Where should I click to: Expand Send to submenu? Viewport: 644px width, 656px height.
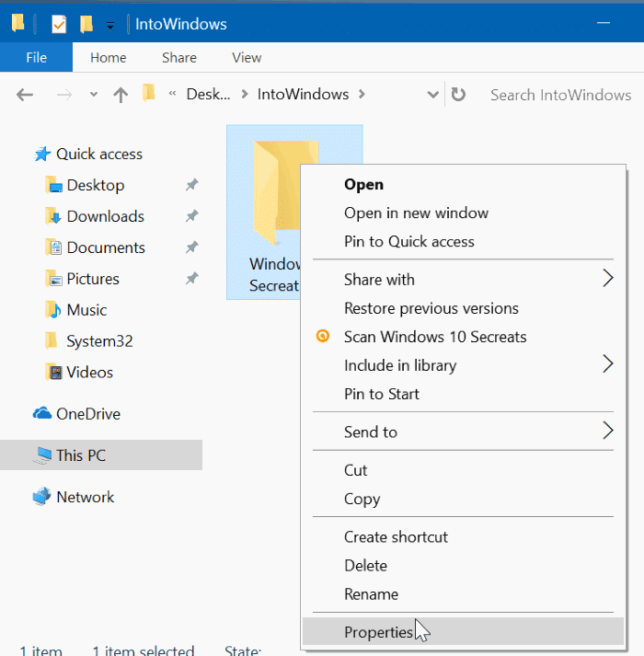tap(464, 432)
